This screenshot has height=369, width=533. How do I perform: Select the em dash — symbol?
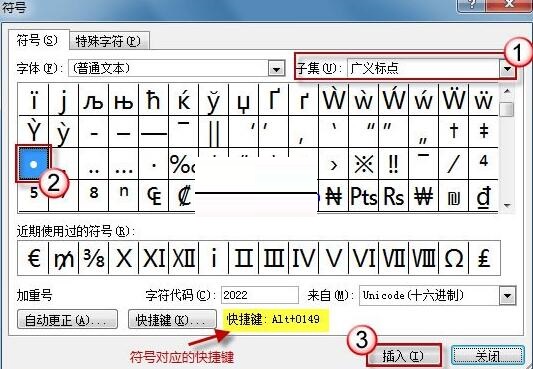point(154,131)
